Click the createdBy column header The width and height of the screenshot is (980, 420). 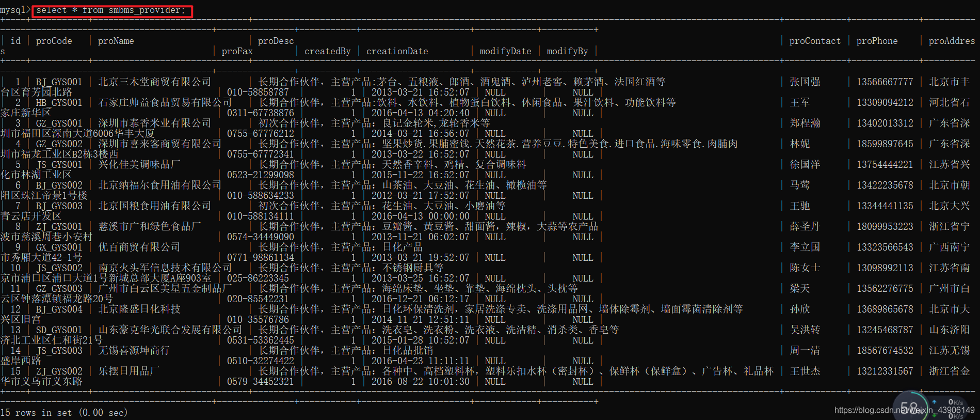(x=328, y=51)
